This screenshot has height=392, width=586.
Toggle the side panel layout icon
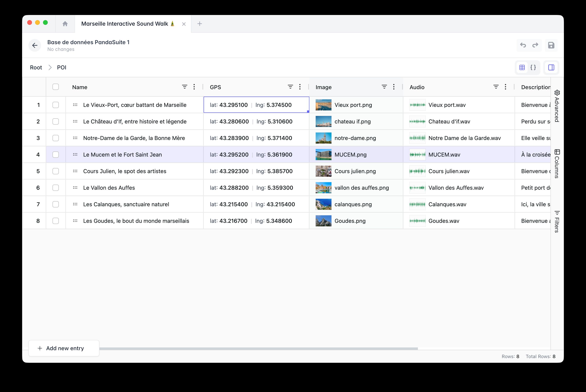(x=551, y=67)
